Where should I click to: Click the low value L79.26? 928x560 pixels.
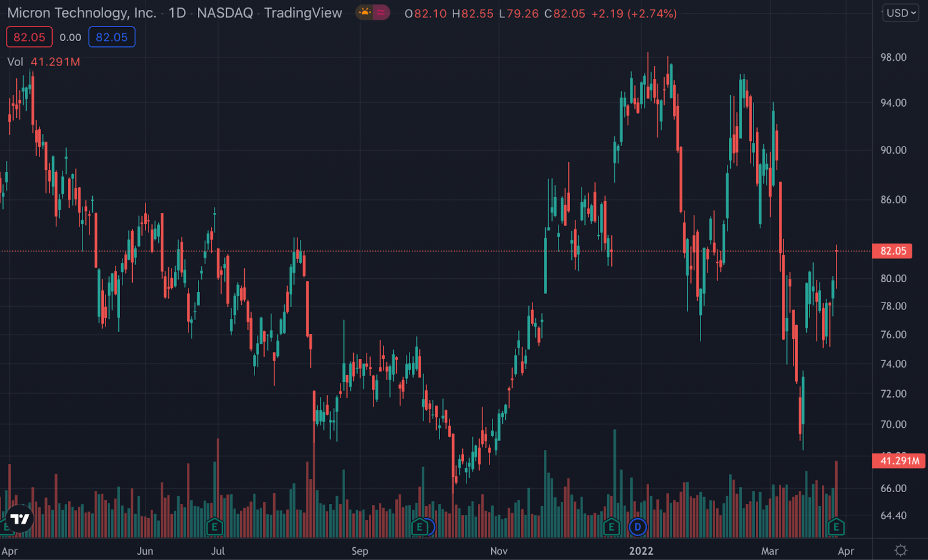(x=519, y=13)
